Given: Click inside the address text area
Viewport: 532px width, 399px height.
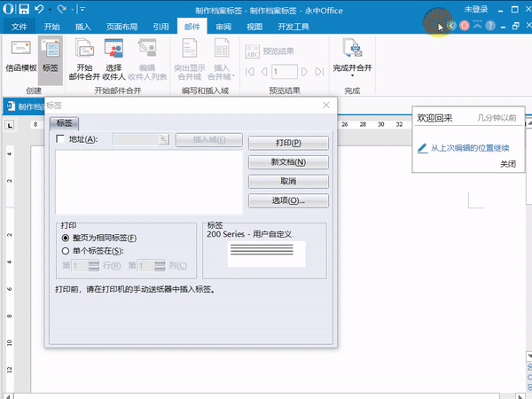Looking at the screenshot, I should coord(148,182).
